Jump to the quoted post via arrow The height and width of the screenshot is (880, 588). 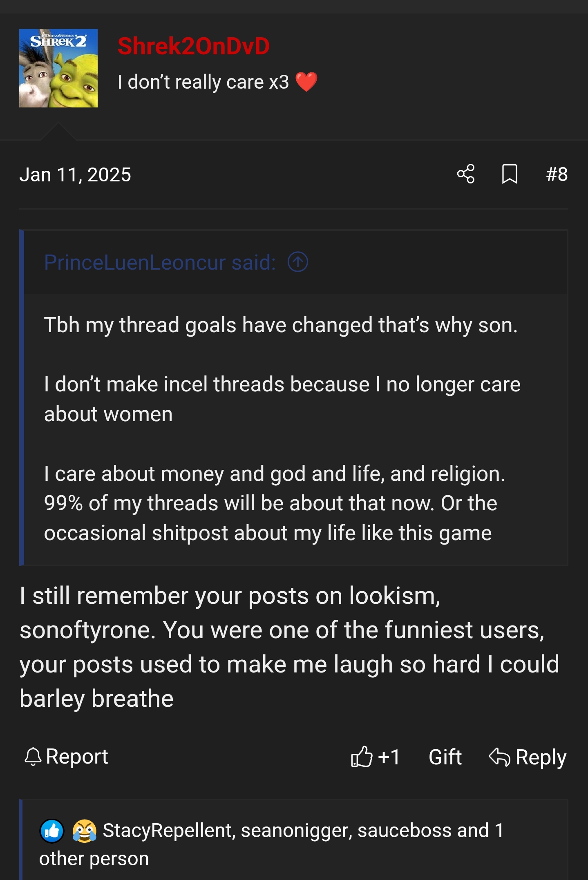pos(298,262)
